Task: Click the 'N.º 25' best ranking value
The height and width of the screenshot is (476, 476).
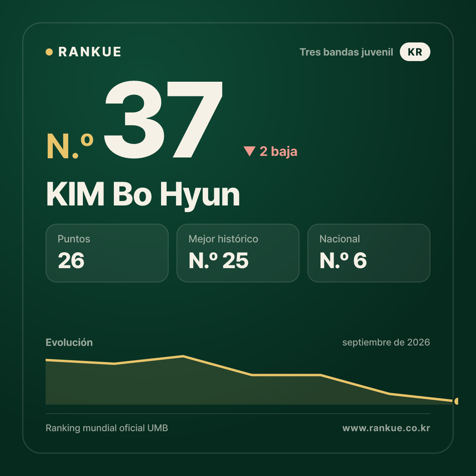Action: tap(219, 261)
